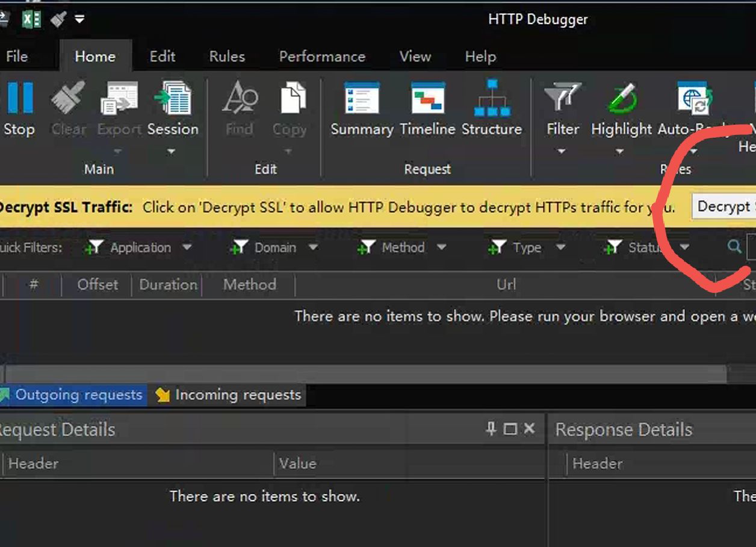Open the File menu tab

(x=17, y=57)
